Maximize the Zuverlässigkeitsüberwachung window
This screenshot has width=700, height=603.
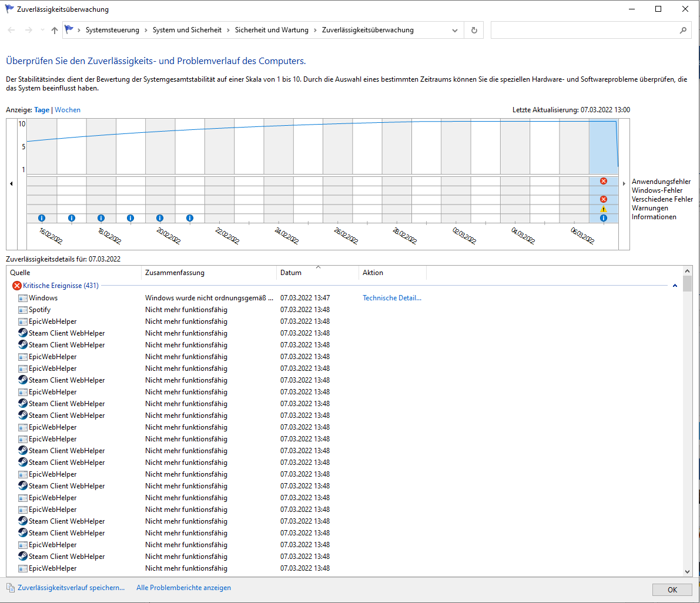(658, 9)
